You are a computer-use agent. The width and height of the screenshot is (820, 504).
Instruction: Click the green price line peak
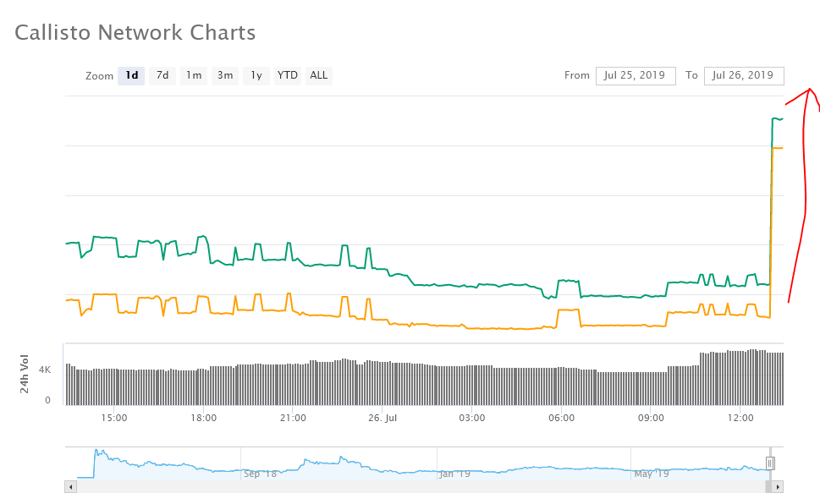(777, 118)
